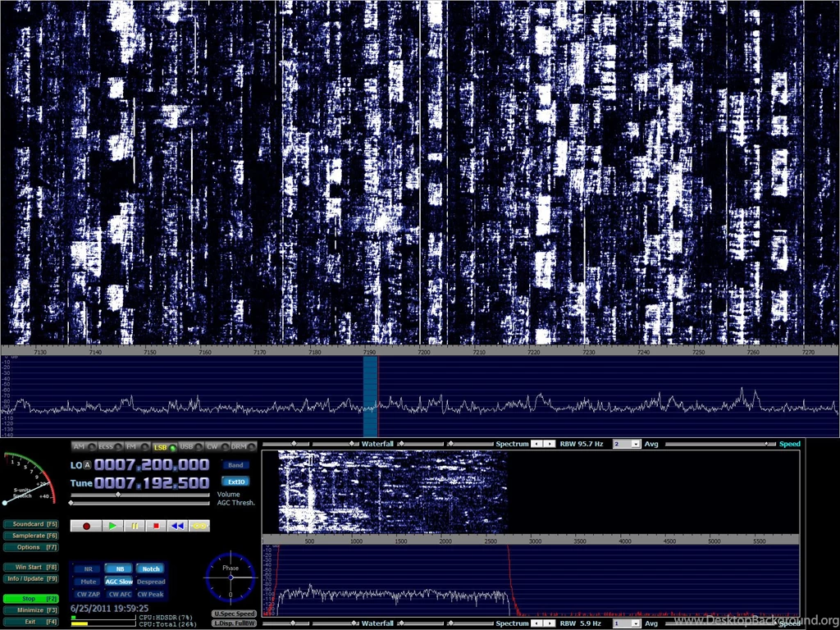This screenshot has height=630, width=840.
Task: Click the red stop square icon
Action: tap(155, 526)
